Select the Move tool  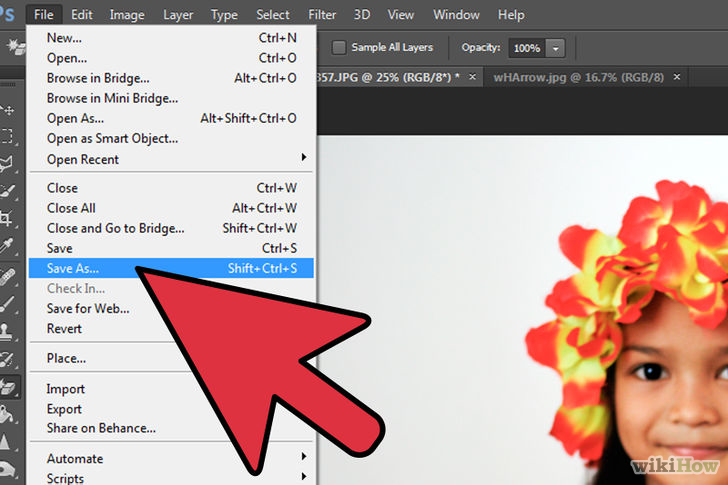[x=8, y=110]
